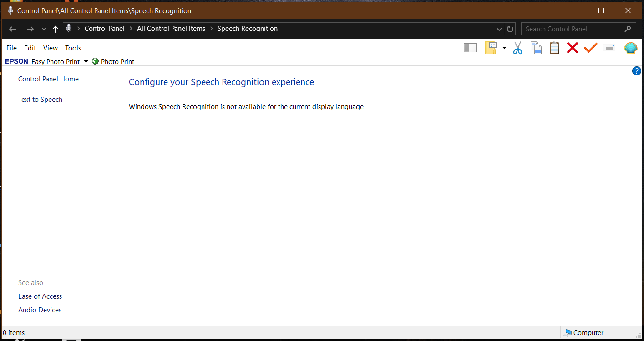Open the File menu
The height and width of the screenshot is (341, 644).
(11, 48)
